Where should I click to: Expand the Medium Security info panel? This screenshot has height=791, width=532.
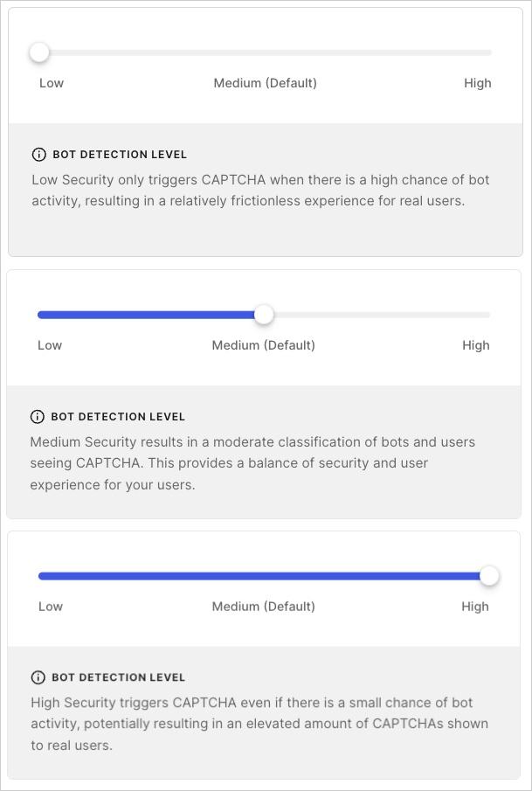coord(118,417)
